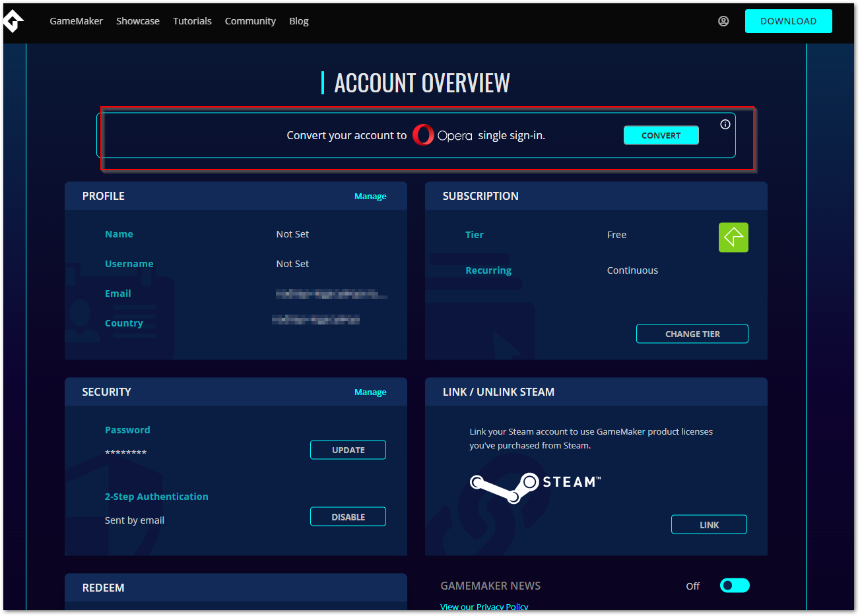860x616 pixels.
Task: Click Manage link in Security panel
Action: [x=370, y=392]
